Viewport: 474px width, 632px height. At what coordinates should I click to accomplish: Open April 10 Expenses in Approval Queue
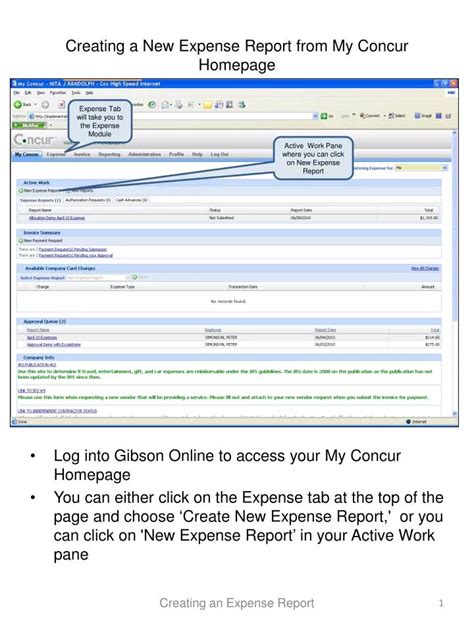(x=42, y=338)
